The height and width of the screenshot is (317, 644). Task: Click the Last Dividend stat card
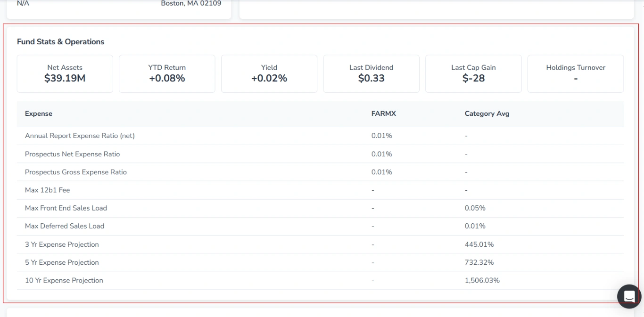371,73
